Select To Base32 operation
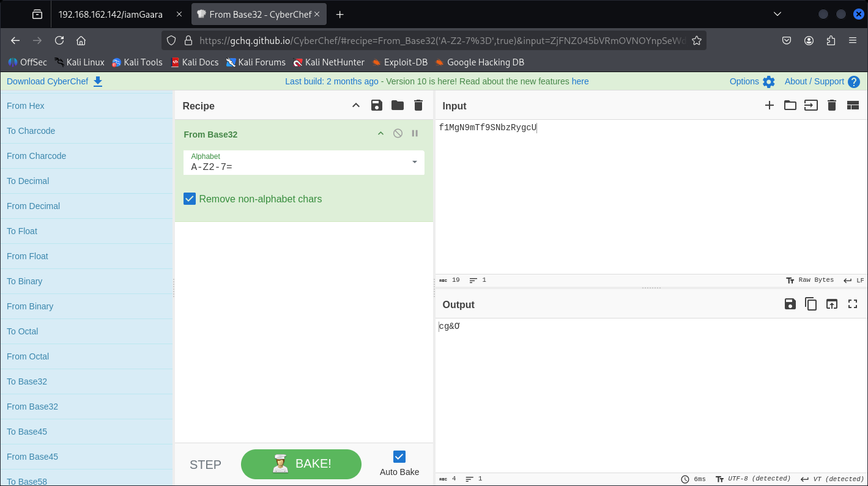Image resolution: width=868 pixels, height=486 pixels. tap(86, 381)
